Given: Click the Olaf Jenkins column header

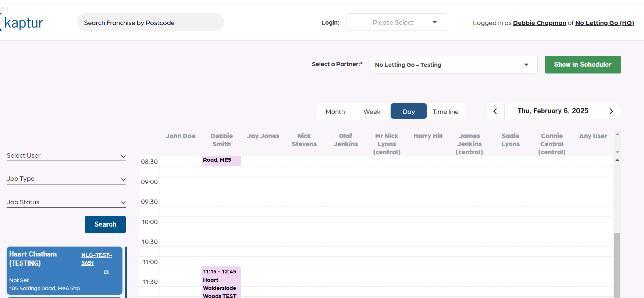Looking at the screenshot, I should [x=345, y=140].
